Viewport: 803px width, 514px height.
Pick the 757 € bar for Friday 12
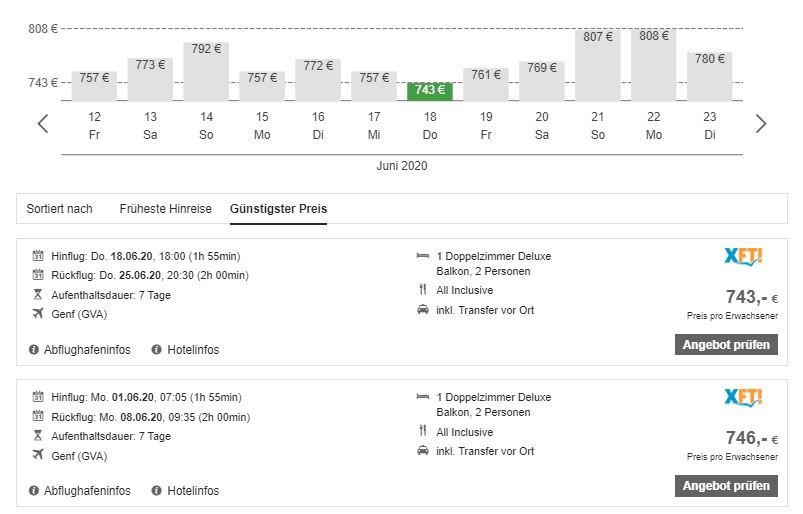pyautogui.click(x=94, y=85)
